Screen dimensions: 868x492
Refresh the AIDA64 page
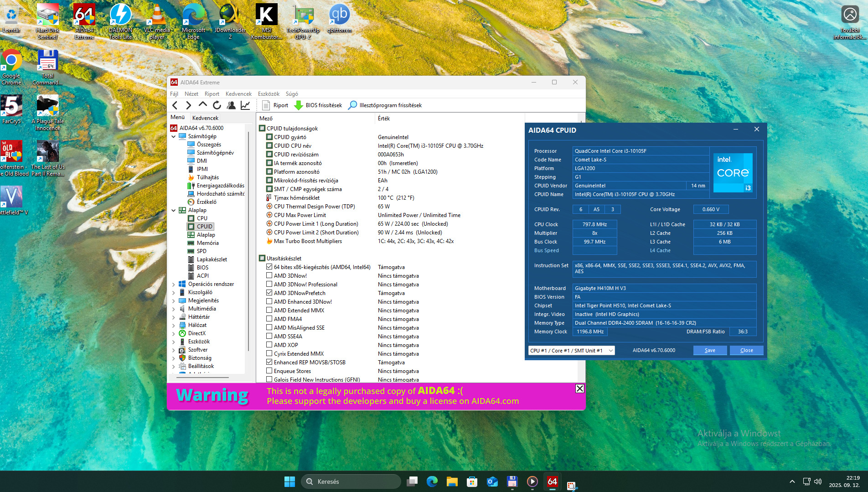217,105
